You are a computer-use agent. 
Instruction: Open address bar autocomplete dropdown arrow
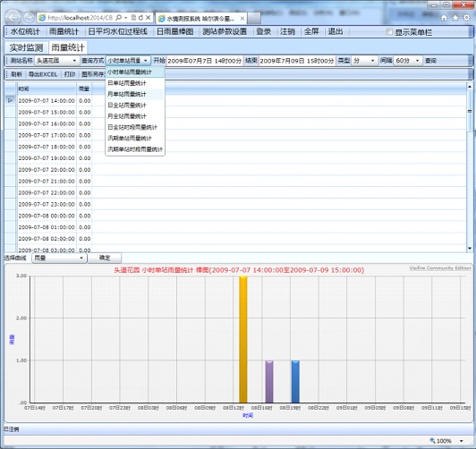[125, 18]
